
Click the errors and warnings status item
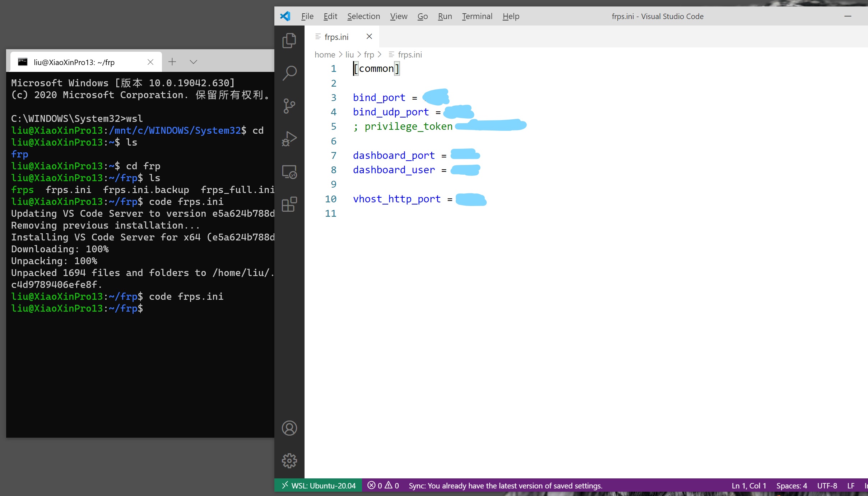[x=383, y=486]
